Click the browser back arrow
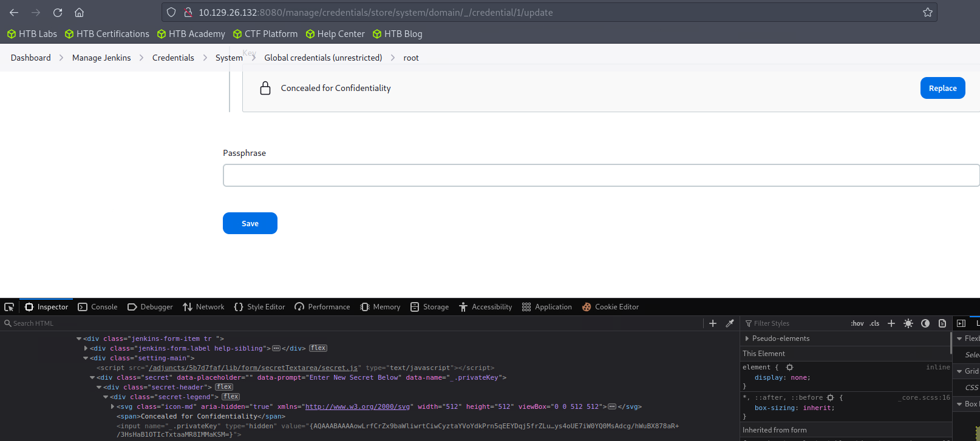Viewport: 980px width, 441px height. point(14,12)
